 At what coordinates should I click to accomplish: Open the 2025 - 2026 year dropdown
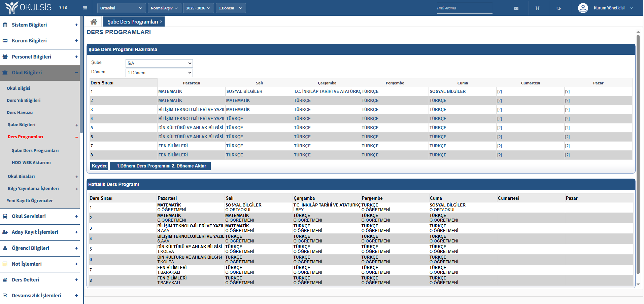pos(198,8)
